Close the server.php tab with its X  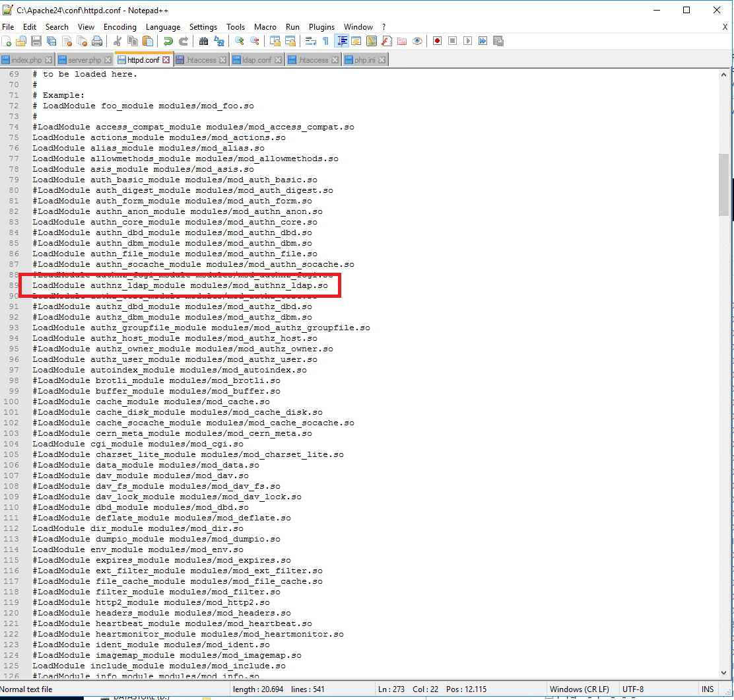click(108, 60)
